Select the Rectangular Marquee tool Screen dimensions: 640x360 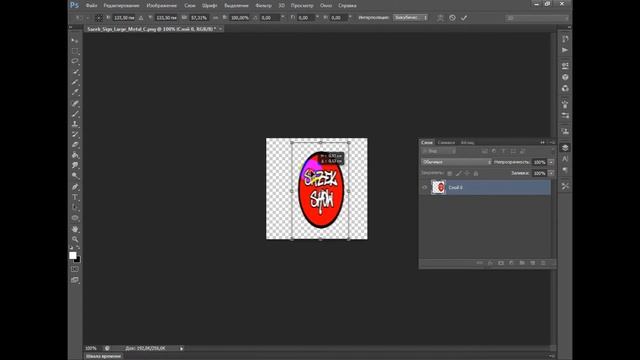pyautogui.click(x=75, y=51)
